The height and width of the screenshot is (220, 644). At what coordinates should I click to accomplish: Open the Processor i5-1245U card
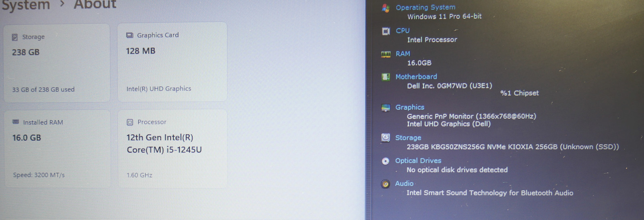click(x=172, y=149)
